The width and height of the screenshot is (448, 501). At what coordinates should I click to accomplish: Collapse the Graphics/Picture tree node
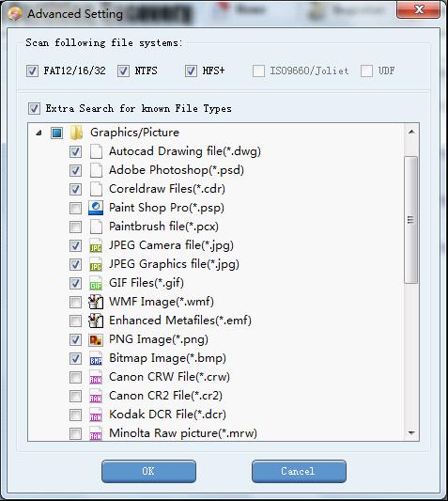coord(39,133)
